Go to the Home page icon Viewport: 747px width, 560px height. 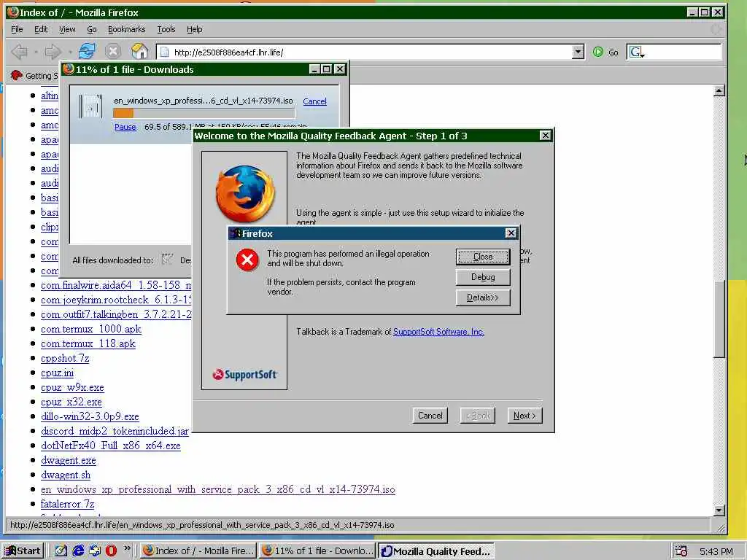point(139,52)
